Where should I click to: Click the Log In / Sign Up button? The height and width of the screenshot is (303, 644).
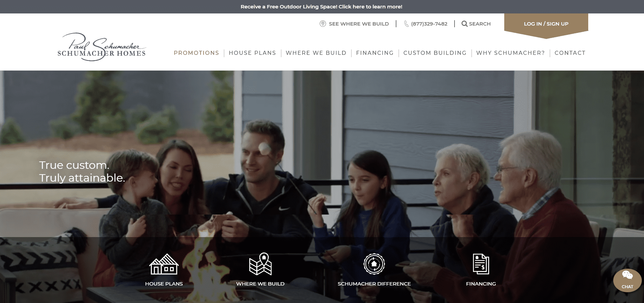[546, 24]
